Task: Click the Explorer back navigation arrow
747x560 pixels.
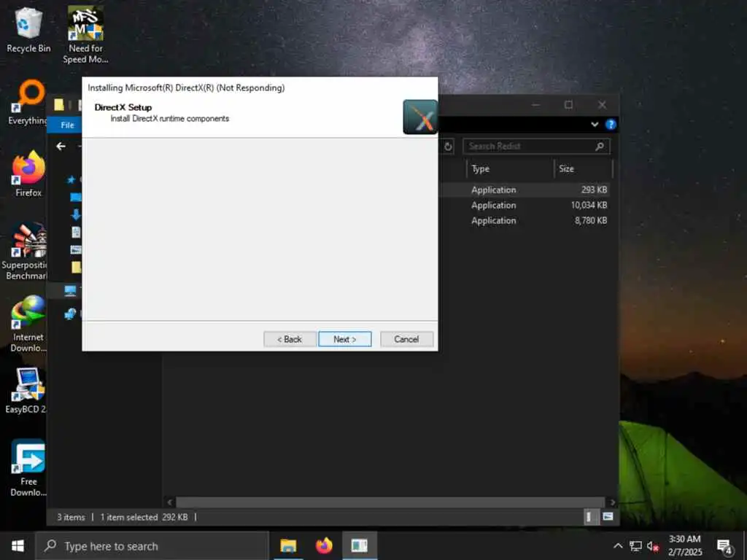Action: pyautogui.click(x=61, y=146)
